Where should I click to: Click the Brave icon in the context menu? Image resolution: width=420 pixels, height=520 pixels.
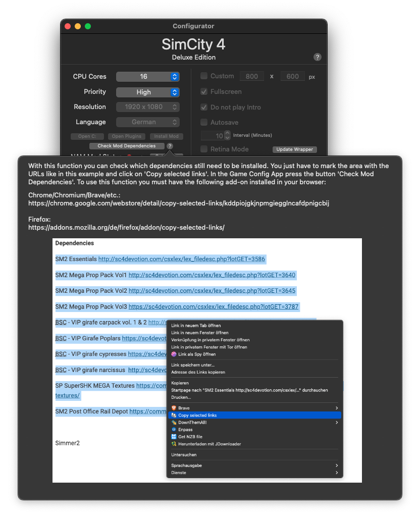174,408
